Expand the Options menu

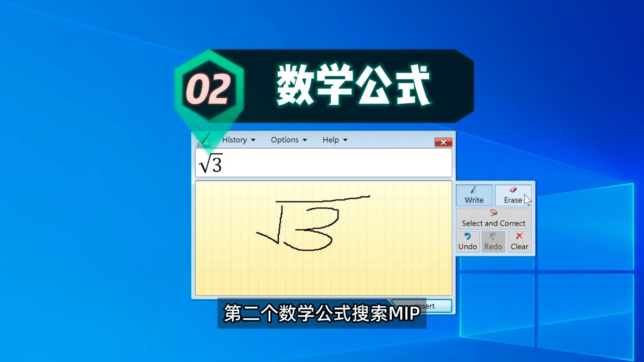click(x=287, y=140)
